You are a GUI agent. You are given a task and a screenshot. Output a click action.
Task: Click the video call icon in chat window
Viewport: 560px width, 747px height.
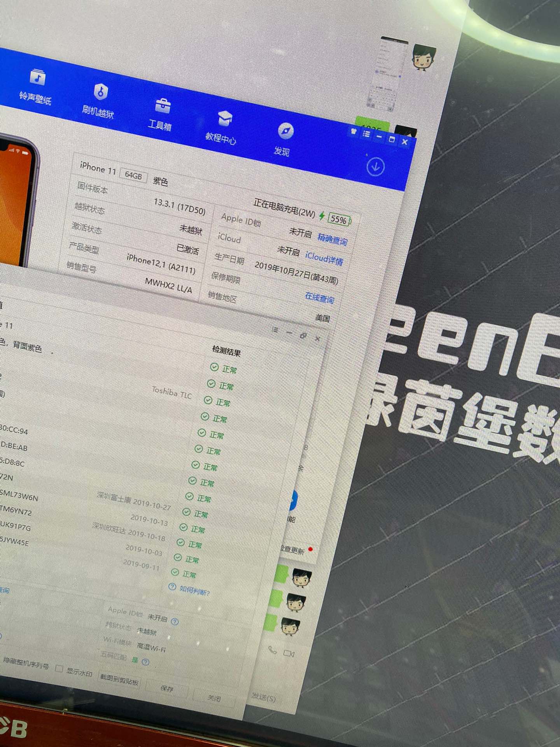[x=289, y=653]
